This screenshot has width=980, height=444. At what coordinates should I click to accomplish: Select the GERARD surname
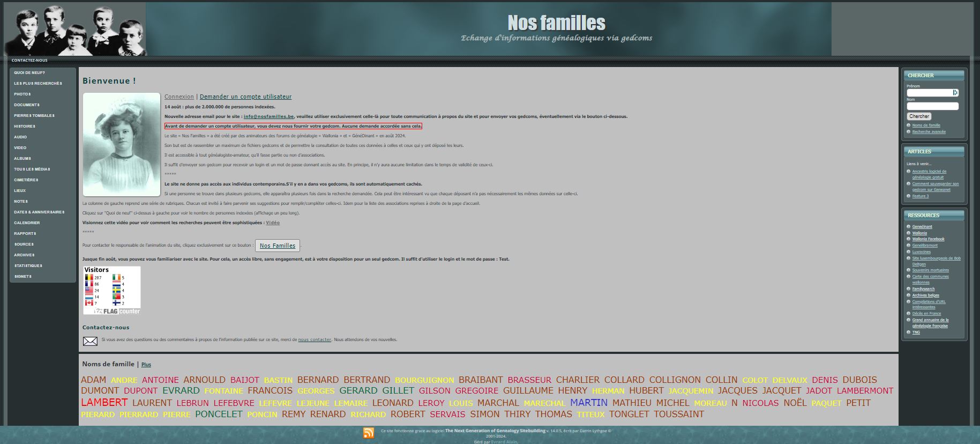[358, 390]
